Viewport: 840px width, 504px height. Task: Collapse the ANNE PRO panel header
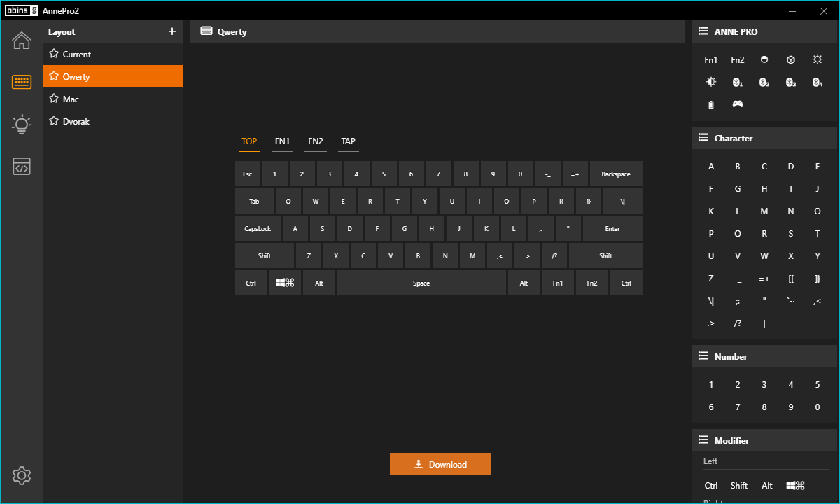pyautogui.click(x=764, y=31)
